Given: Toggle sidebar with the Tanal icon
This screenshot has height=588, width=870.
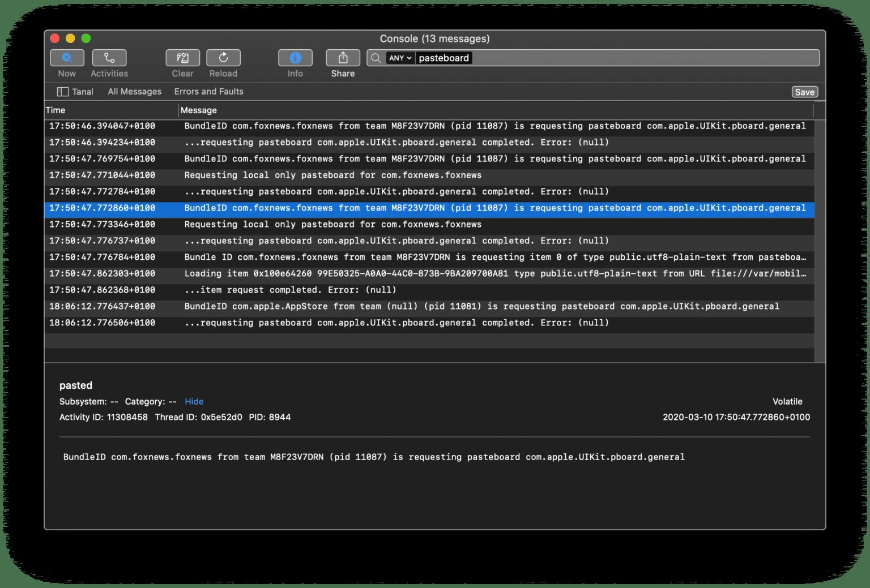Looking at the screenshot, I should click(63, 92).
